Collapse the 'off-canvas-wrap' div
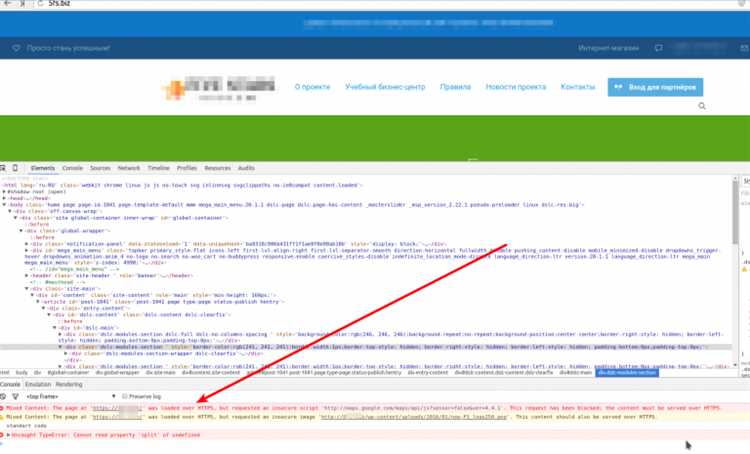The image size is (750, 454). (10, 211)
